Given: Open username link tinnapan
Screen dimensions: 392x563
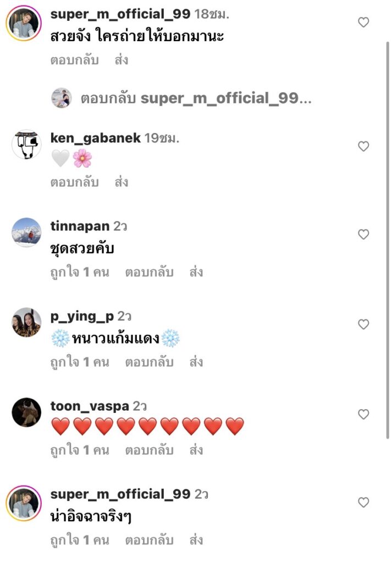Looking at the screenshot, I should click(80, 227).
